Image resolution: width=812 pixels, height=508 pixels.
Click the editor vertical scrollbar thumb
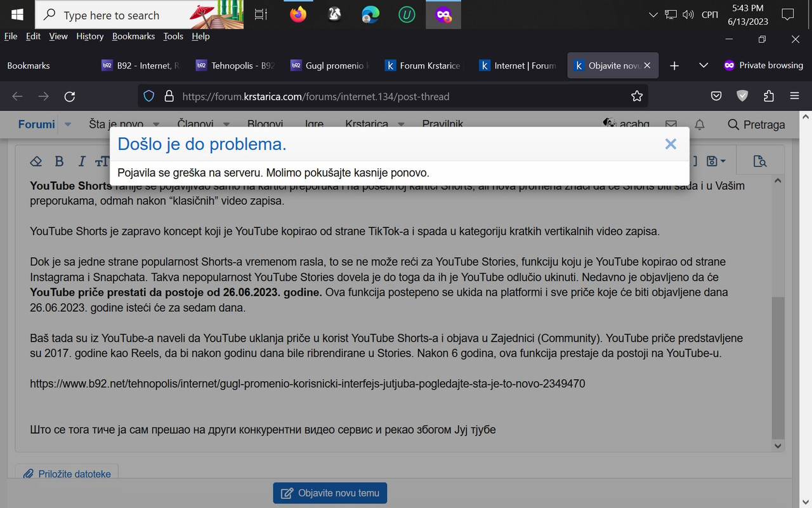click(x=778, y=368)
